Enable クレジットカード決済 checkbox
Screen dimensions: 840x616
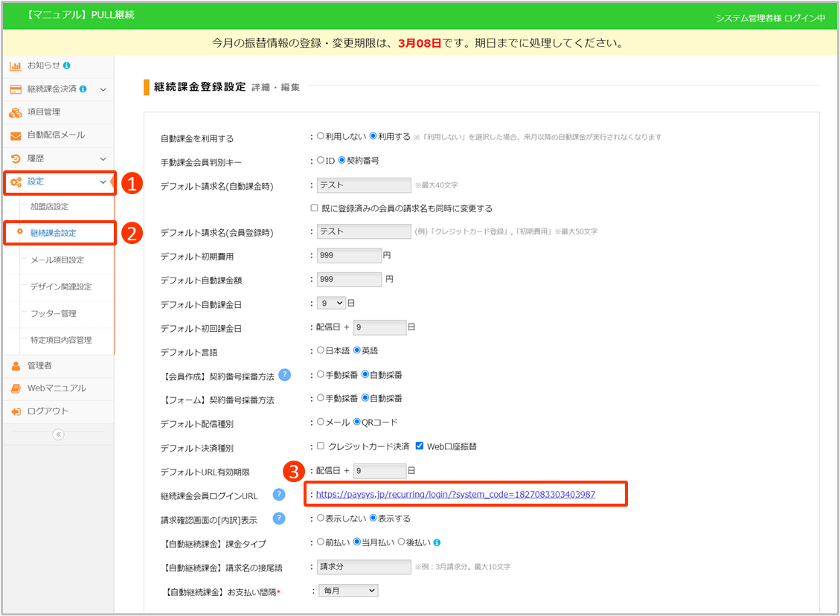321,446
